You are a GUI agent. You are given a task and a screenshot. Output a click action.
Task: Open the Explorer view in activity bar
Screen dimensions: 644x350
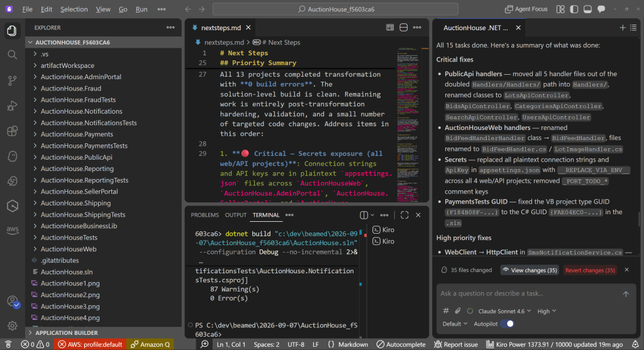pos(12,31)
